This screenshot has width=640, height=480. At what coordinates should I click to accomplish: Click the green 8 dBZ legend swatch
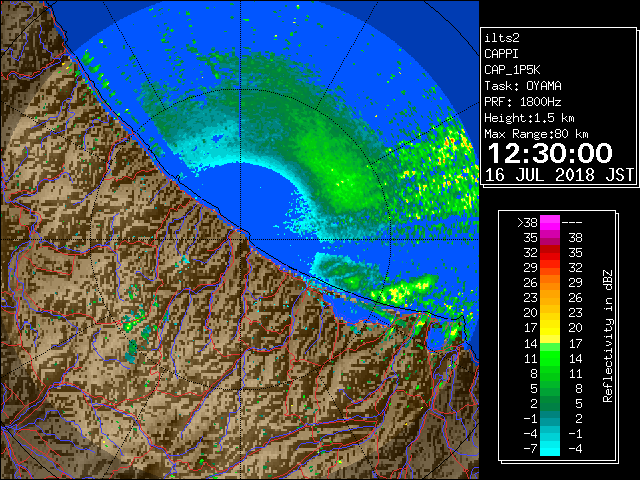549,373
